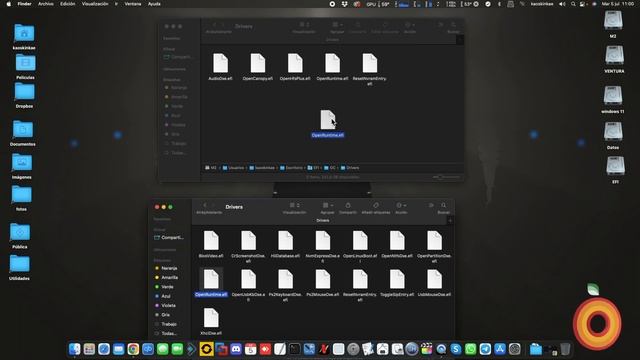Open WhatsApp from the Dock
The width and height of the screenshot is (640, 360).
click(470, 349)
